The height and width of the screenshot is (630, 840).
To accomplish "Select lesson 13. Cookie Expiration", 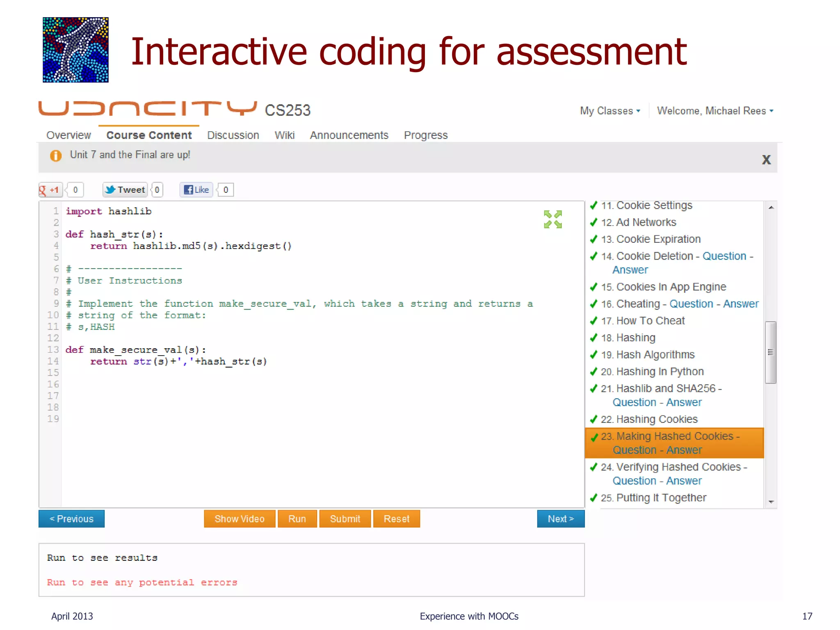I will 651,239.
